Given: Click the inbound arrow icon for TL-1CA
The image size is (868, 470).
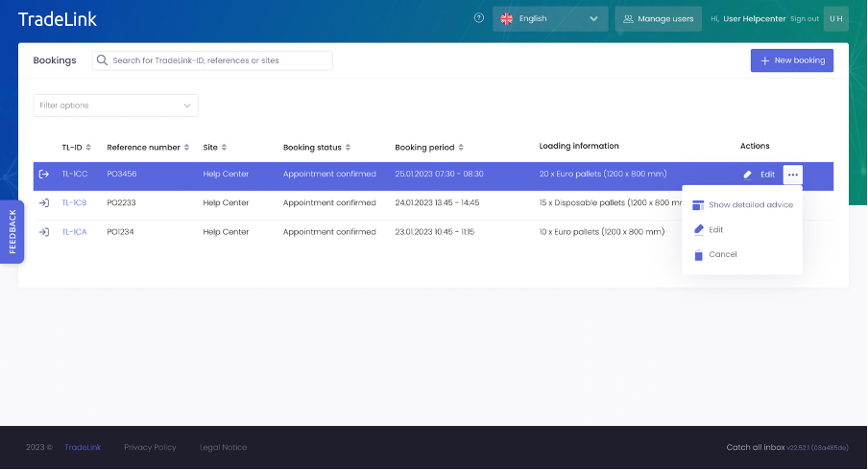Looking at the screenshot, I should [x=43, y=232].
